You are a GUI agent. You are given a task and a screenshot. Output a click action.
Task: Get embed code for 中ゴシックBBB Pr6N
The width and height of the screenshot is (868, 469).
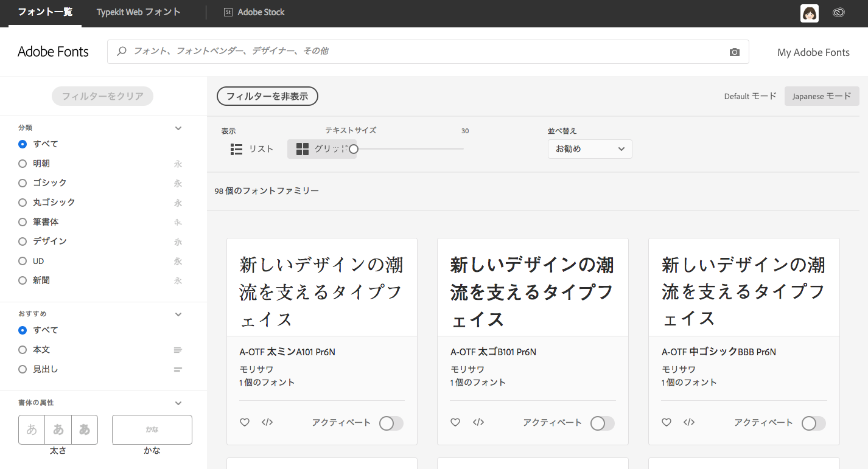point(689,422)
